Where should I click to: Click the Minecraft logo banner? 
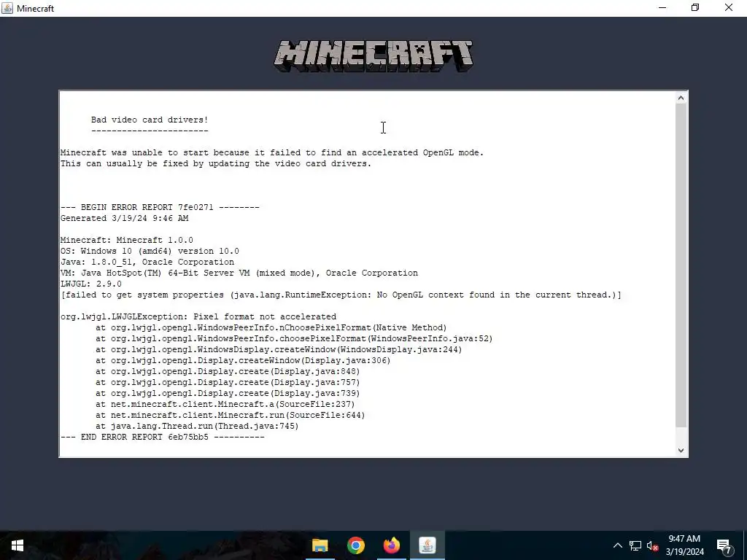pyautogui.click(x=373, y=56)
